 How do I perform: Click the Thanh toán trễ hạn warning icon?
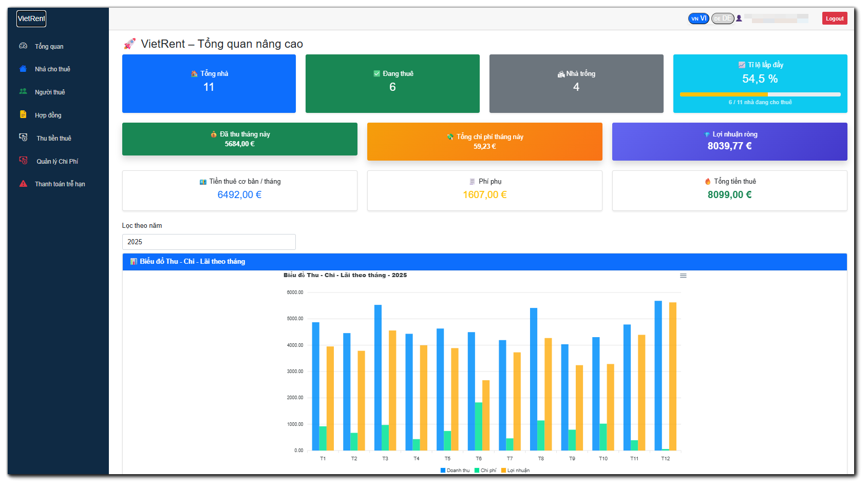pos(23,183)
